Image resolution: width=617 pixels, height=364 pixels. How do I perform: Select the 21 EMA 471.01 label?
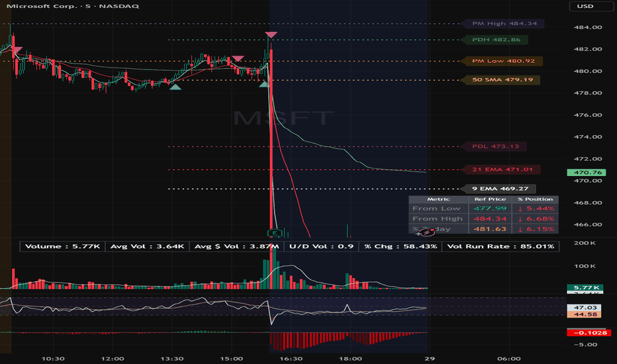pos(502,169)
